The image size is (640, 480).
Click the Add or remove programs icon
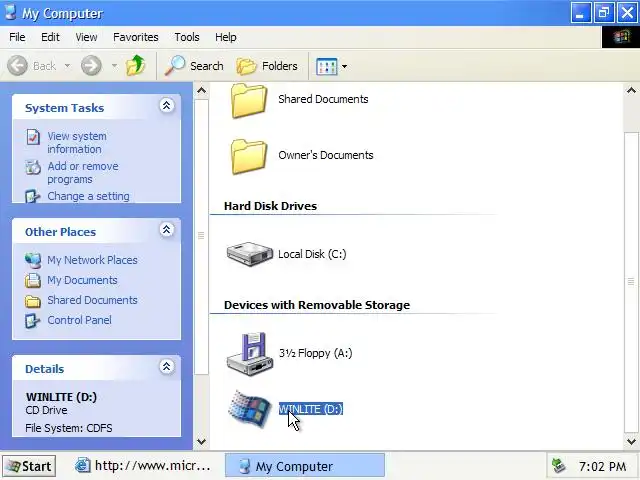click(x=33, y=167)
